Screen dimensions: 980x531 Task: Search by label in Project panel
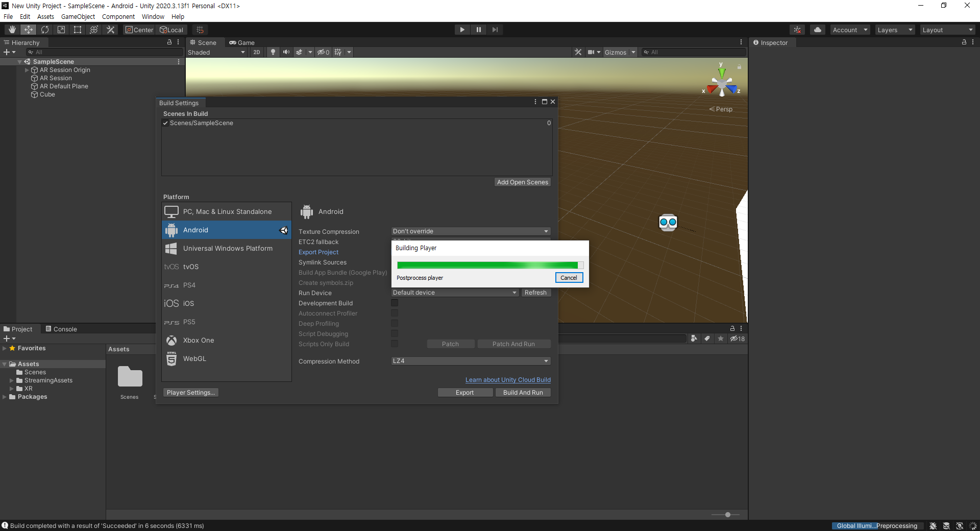point(707,339)
